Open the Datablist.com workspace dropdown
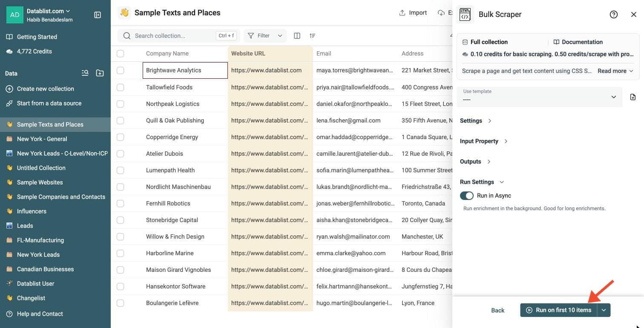The width and height of the screenshot is (644, 328). coord(49,11)
